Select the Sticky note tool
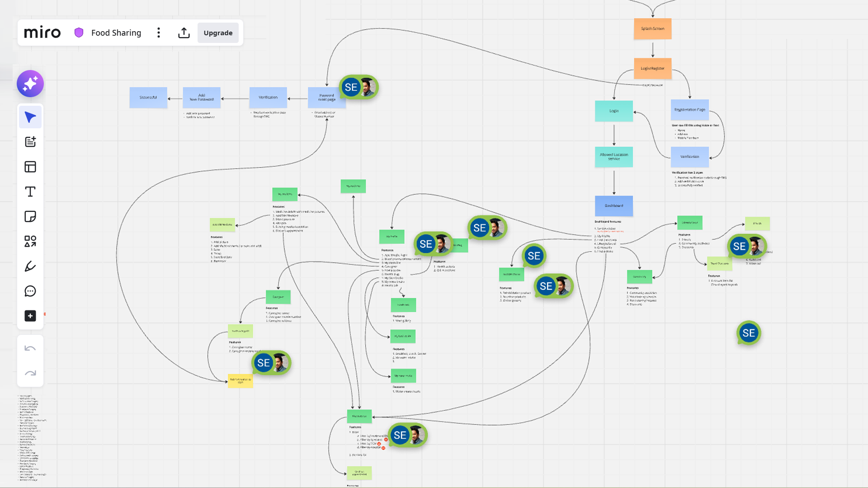 30,217
